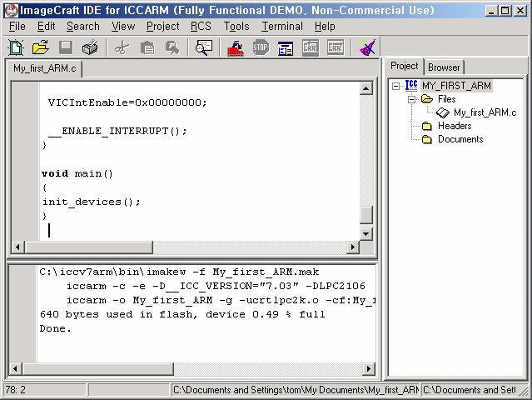Click the Documents folder icon

click(x=427, y=139)
